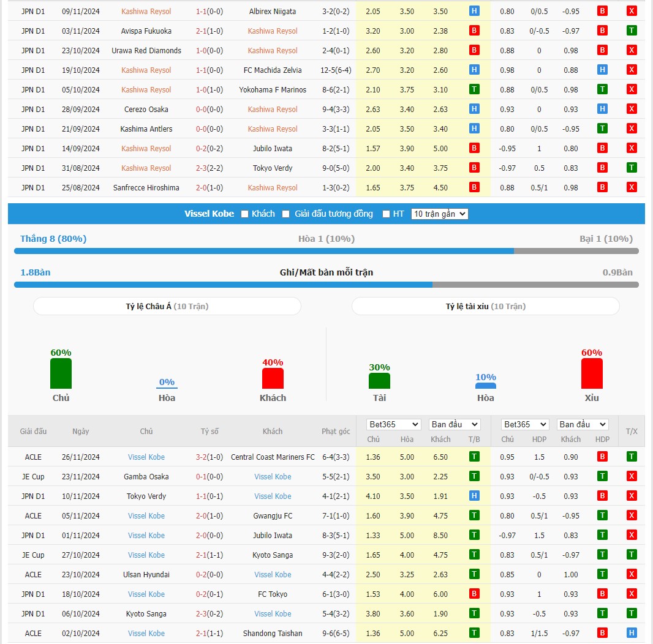Toggle the HT checkbox
The image size is (653, 644).
tap(386, 214)
